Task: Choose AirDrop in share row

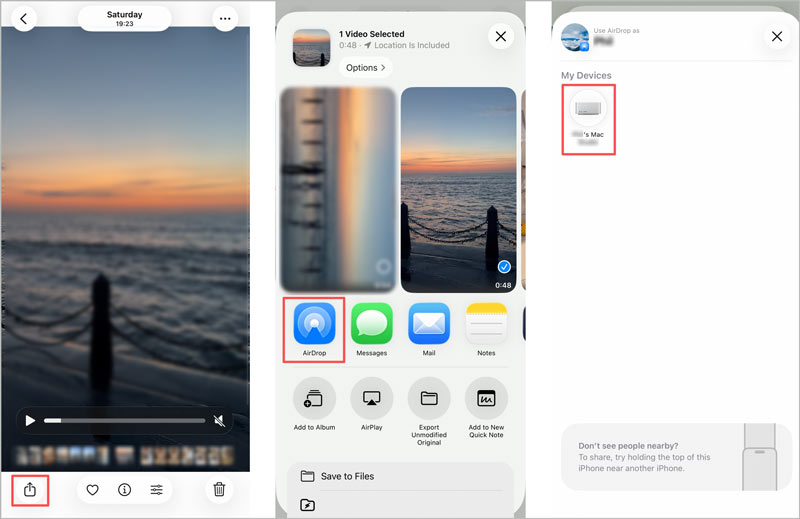Action: click(314, 330)
